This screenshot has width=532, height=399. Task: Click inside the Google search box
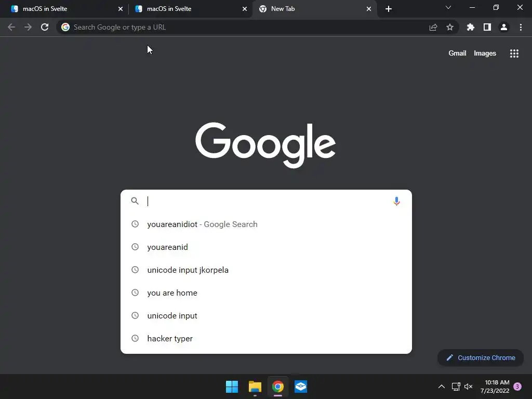(x=267, y=201)
